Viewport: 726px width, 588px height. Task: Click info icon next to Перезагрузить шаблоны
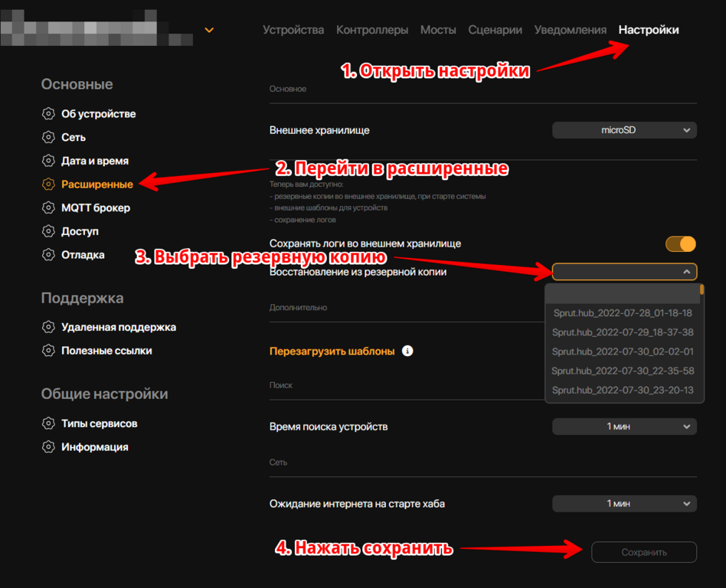(x=407, y=351)
